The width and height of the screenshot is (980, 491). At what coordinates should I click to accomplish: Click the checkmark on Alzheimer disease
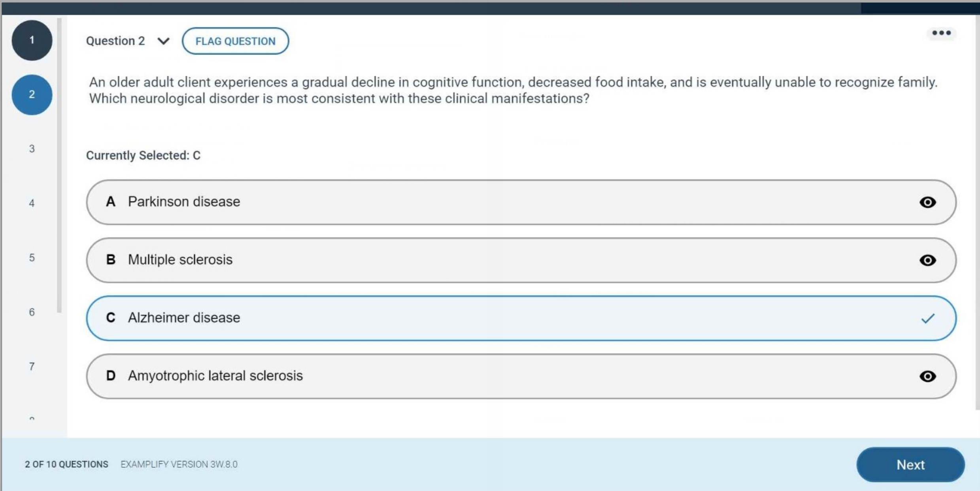tap(927, 318)
